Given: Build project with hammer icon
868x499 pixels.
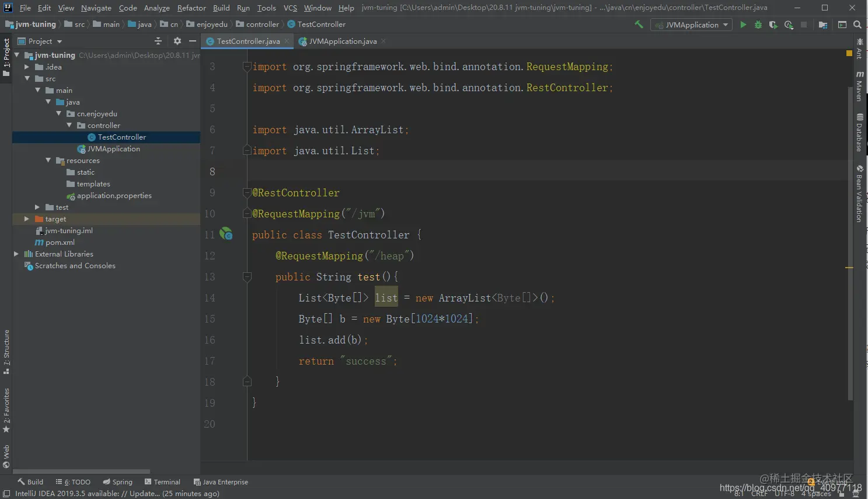Looking at the screenshot, I should [639, 25].
